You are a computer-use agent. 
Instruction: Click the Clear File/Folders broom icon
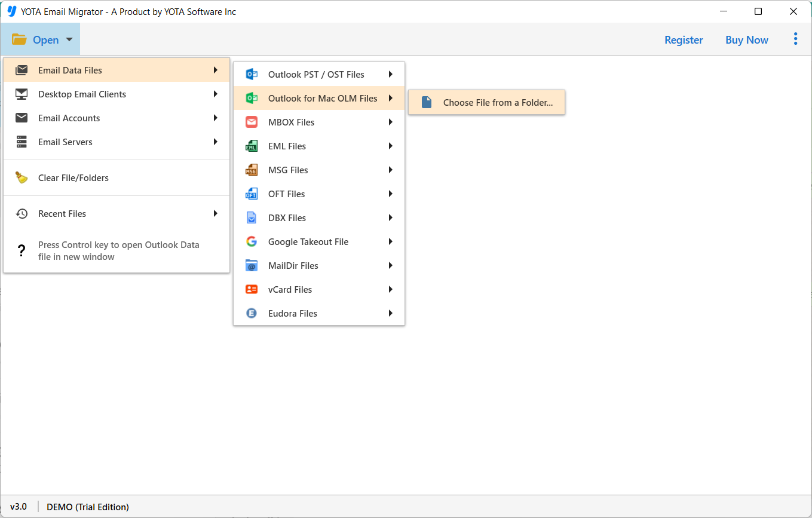pyautogui.click(x=22, y=178)
